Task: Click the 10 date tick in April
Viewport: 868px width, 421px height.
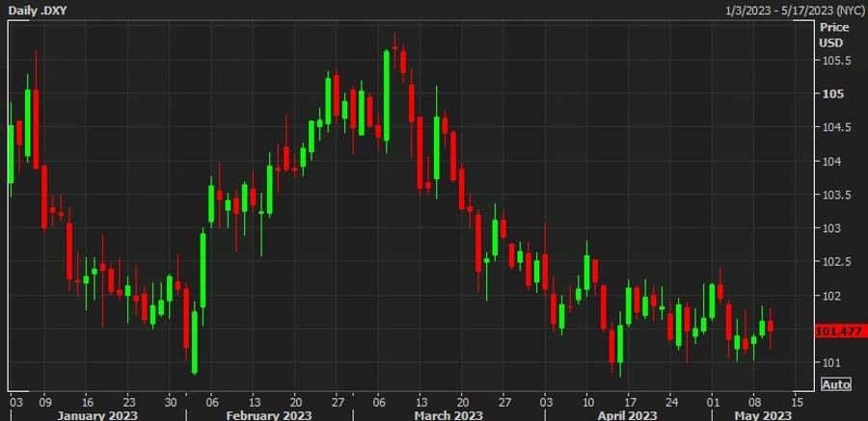Action: (587, 402)
